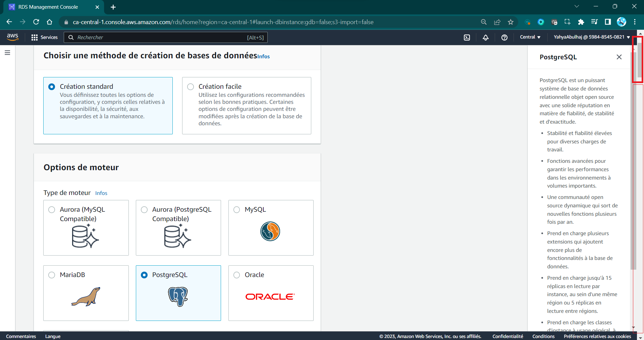Click the Rechercher search field
Viewport: 644px width, 340px height.
[166, 38]
